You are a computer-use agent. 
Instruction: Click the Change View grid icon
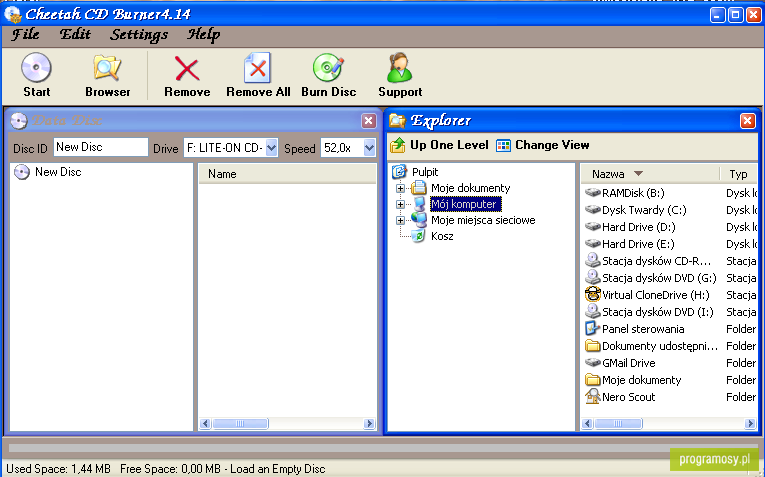click(503, 145)
